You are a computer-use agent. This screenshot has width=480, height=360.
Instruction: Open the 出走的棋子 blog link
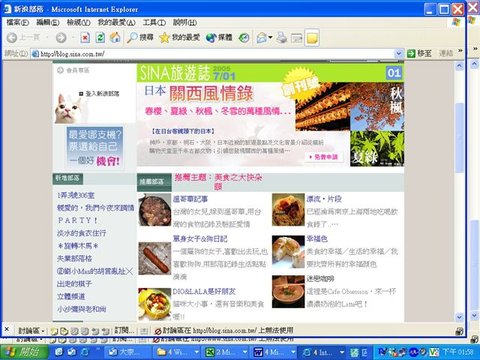click(x=74, y=284)
